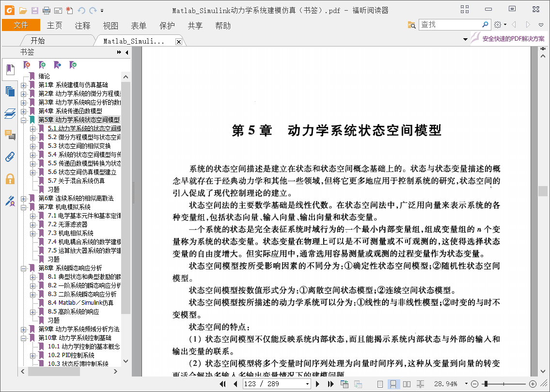Collapse the 第5章 bookmark node
This screenshot has height=392, width=550.
coord(23,120)
